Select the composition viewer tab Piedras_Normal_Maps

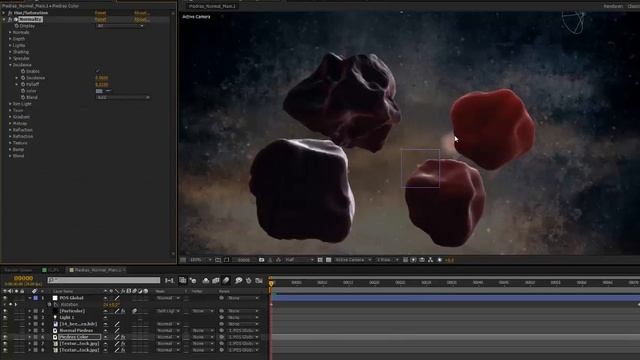click(x=212, y=6)
